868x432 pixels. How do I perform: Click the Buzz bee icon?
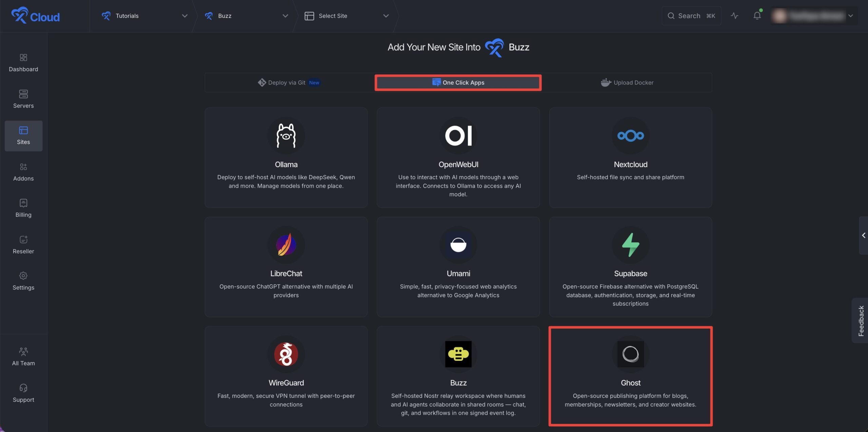(x=458, y=354)
